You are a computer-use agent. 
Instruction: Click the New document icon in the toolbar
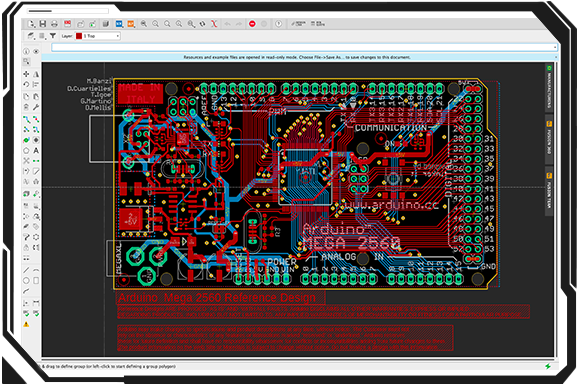coord(31,24)
